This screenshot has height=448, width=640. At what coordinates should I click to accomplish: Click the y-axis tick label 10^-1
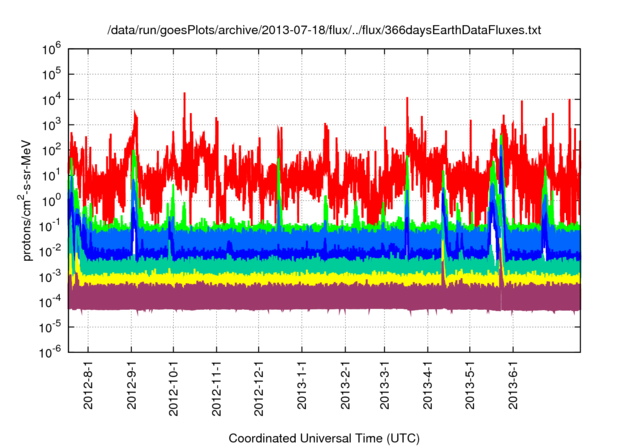tap(51, 226)
